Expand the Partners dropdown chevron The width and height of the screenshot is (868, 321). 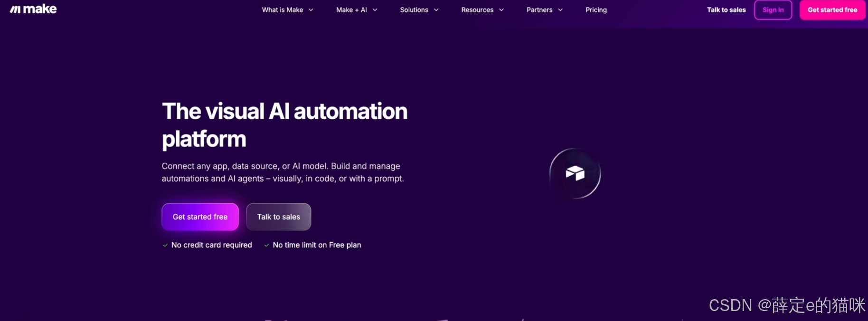tap(560, 10)
